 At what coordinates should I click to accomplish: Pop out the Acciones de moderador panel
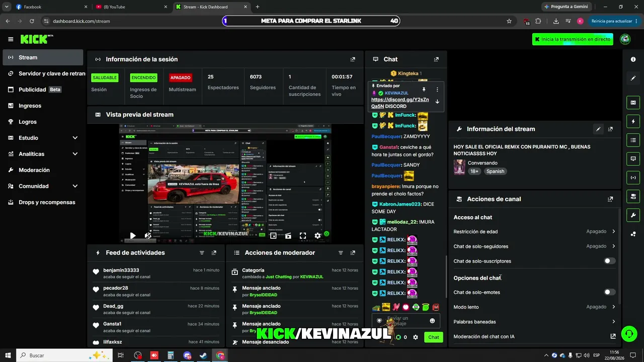(x=353, y=253)
